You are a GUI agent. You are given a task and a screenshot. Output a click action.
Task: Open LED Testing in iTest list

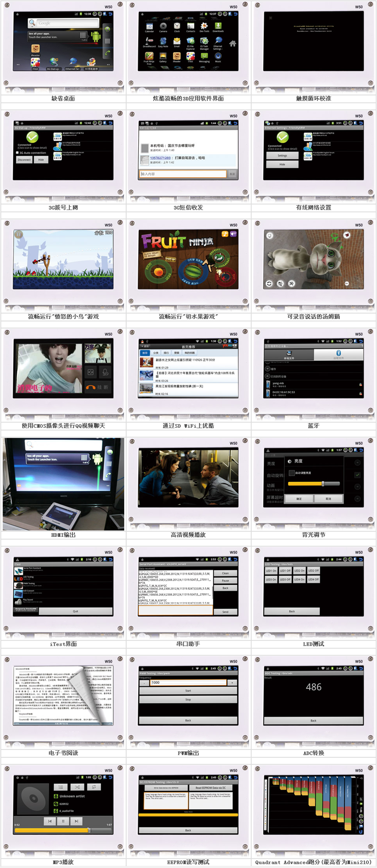63,578
